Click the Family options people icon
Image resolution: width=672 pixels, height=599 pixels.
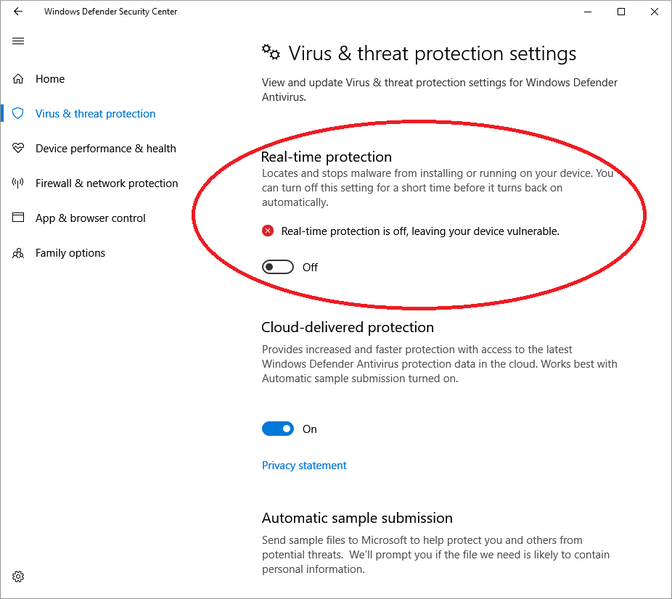(18, 253)
